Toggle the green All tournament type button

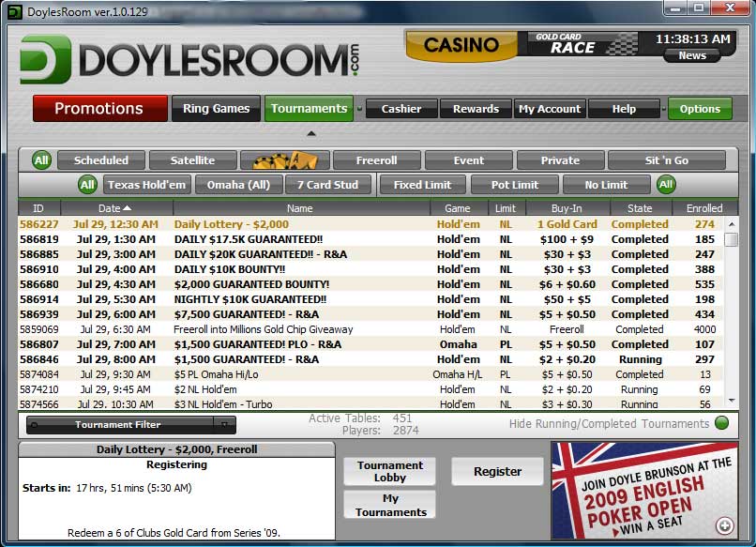pos(41,160)
